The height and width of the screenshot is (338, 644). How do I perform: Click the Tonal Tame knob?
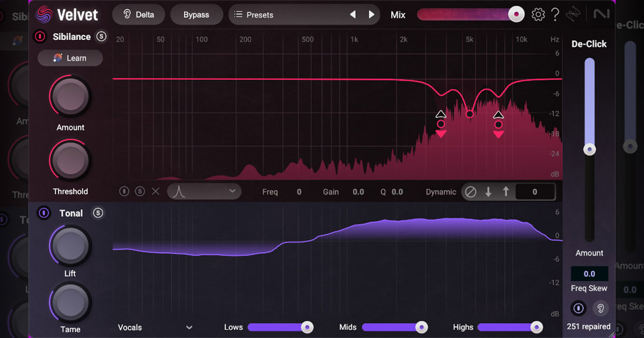coord(70,303)
